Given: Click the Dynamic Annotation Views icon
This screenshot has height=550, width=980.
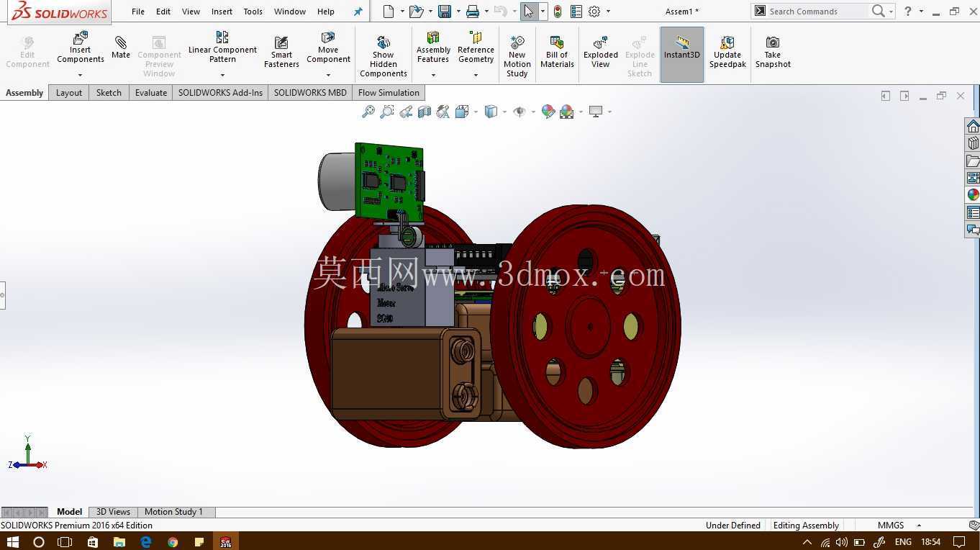Looking at the screenshot, I should pos(443,112).
